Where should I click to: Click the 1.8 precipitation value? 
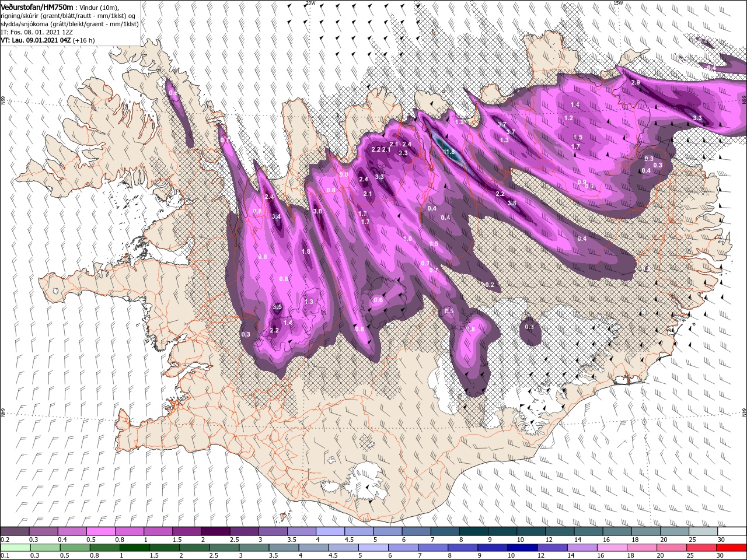[306, 252]
